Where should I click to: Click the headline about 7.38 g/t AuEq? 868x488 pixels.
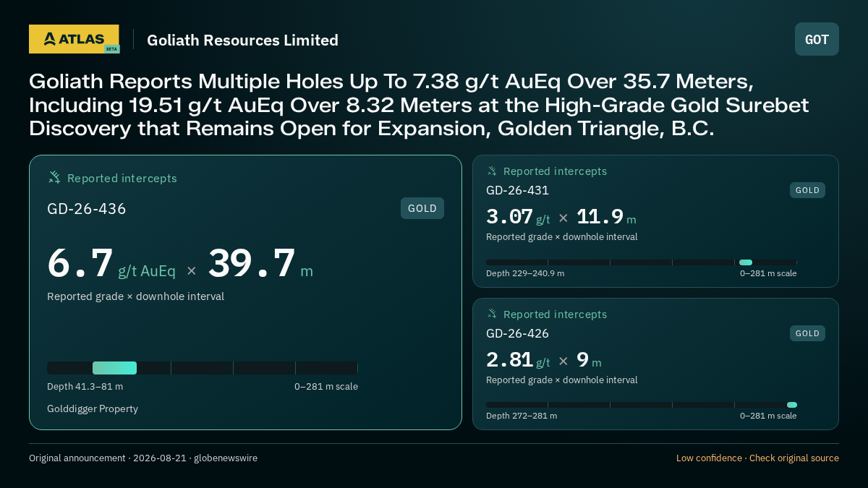point(419,105)
